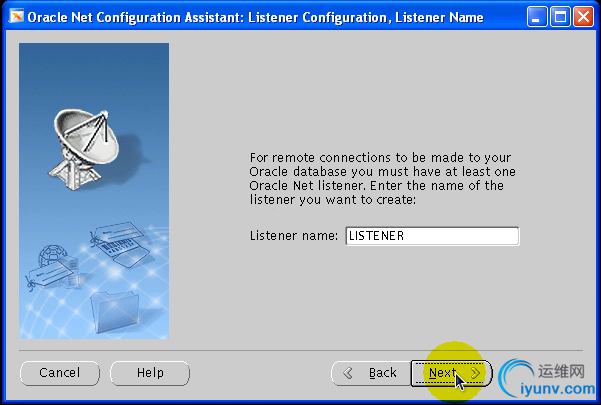The image size is (601, 405).
Task: Click the Oracle title bar icon
Action: (16, 16)
